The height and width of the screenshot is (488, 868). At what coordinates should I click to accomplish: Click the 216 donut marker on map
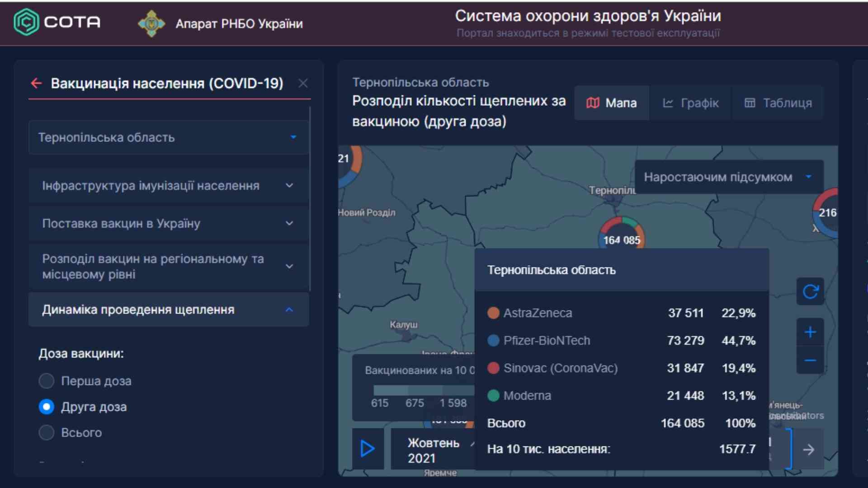pos(826,212)
